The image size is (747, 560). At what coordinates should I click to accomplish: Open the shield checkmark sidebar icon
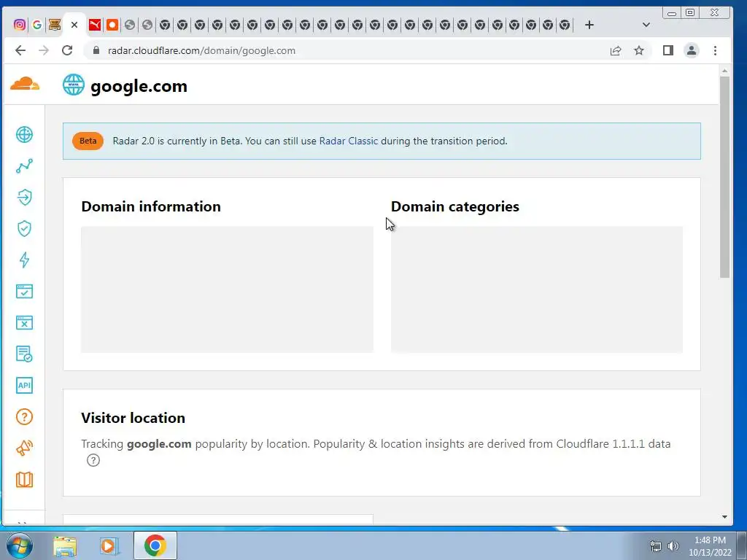(24, 228)
